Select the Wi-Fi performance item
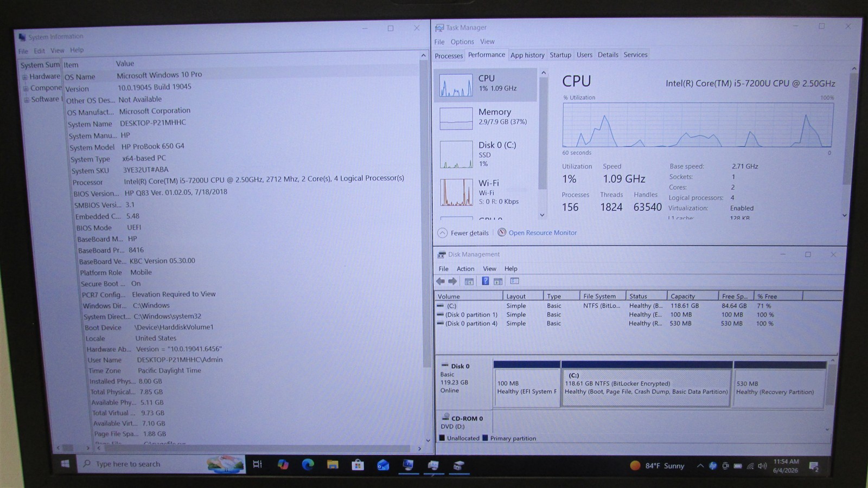This screenshot has height=488, width=868. coord(486,192)
